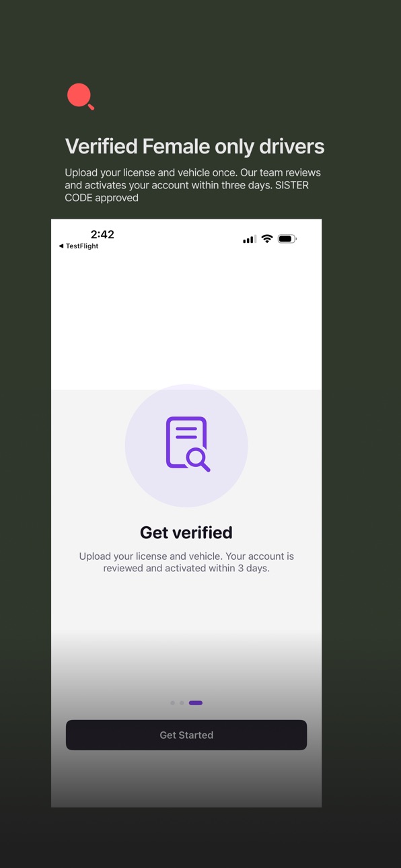Tap the cellular signal bars icon

250,239
